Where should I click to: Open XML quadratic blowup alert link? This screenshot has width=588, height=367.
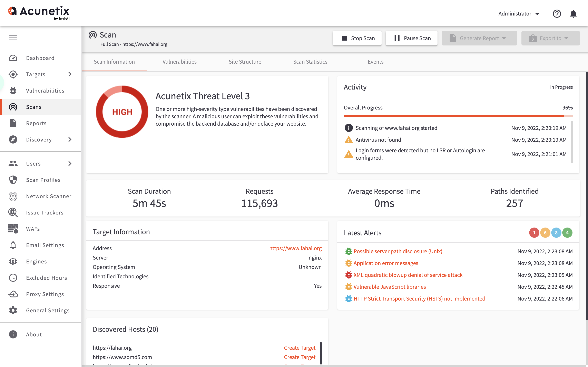coord(408,275)
